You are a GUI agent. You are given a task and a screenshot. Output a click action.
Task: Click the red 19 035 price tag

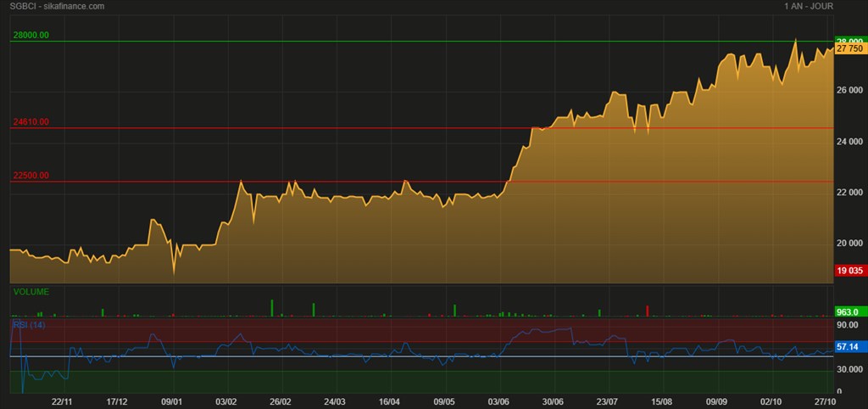(x=849, y=271)
